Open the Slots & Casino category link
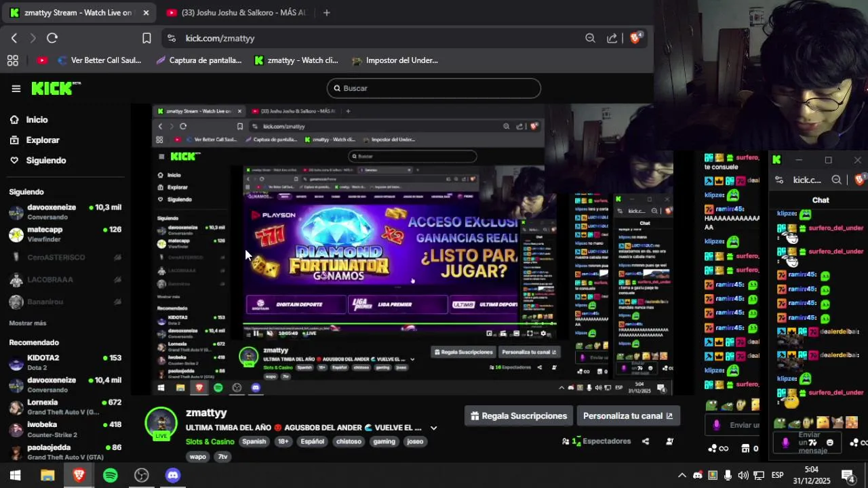The width and height of the screenshot is (868, 488). click(210, 441)
